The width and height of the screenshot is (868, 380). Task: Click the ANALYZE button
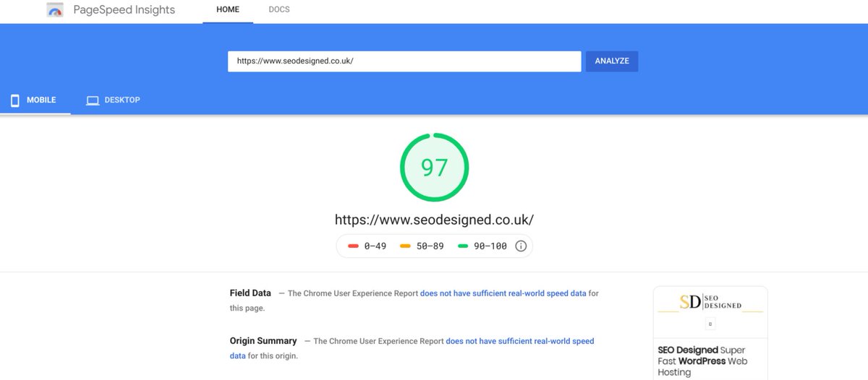point(612,61)
